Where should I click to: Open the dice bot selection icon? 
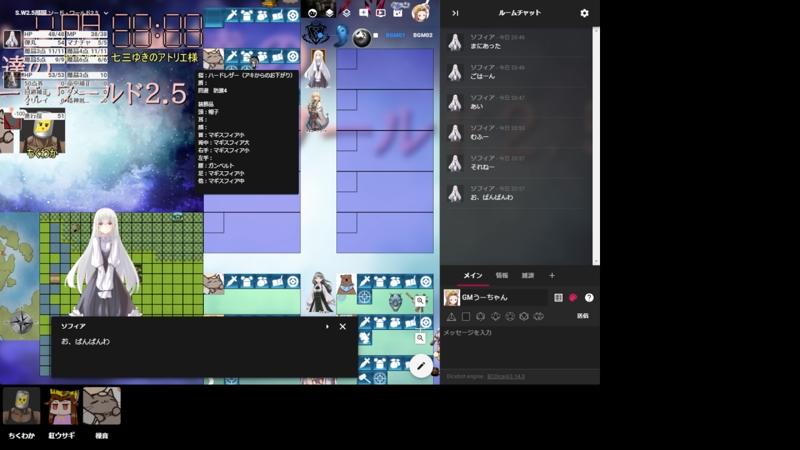point(558,297)
